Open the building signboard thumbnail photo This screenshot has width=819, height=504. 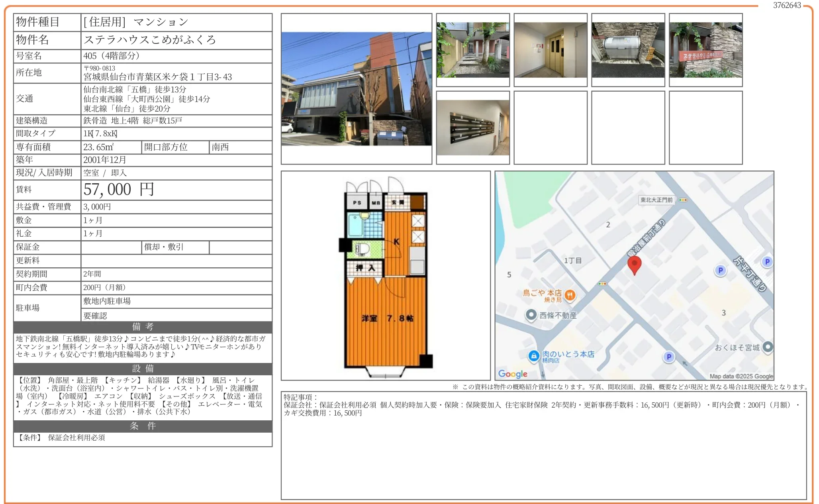click(705, 50)
